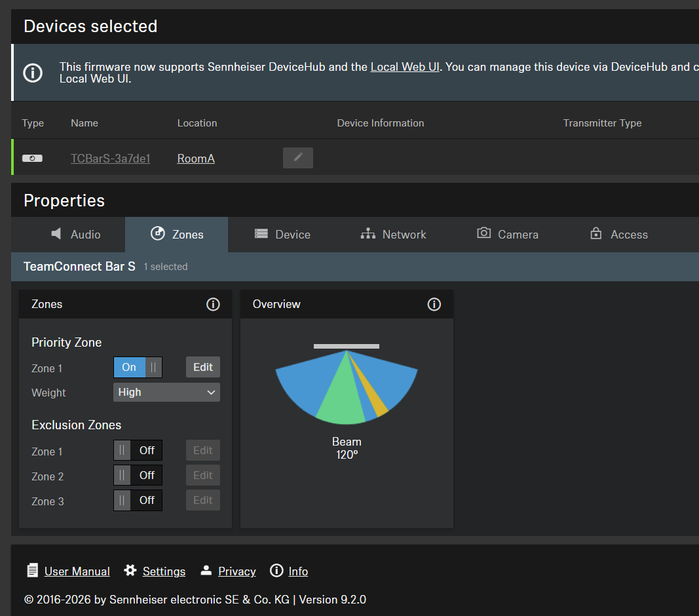The image size is (699, 616).
Task: Click the User Manual document icon
Action: 33,570
